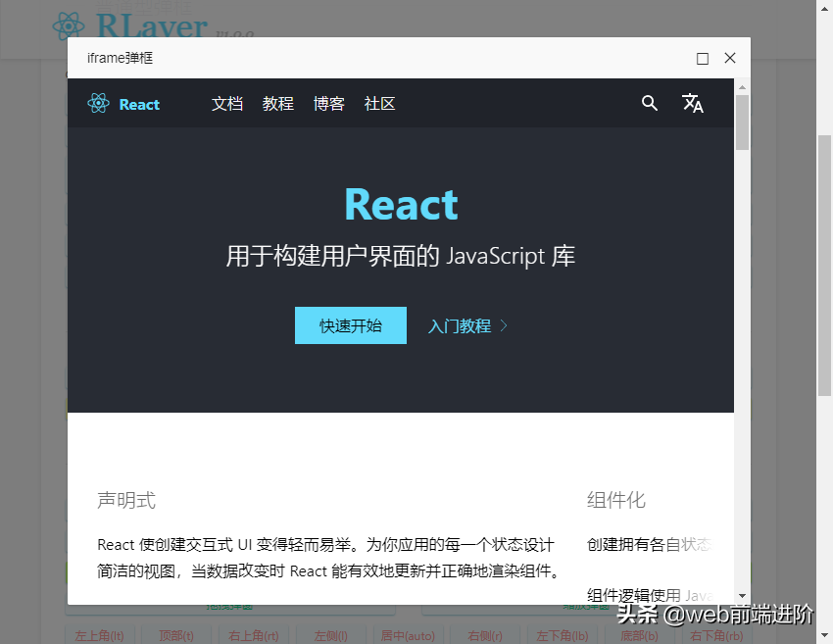The width and height of the screenshot is (833, 644).
Task: Choose the 居中(auto) position button
Action: tap(408, 635)
